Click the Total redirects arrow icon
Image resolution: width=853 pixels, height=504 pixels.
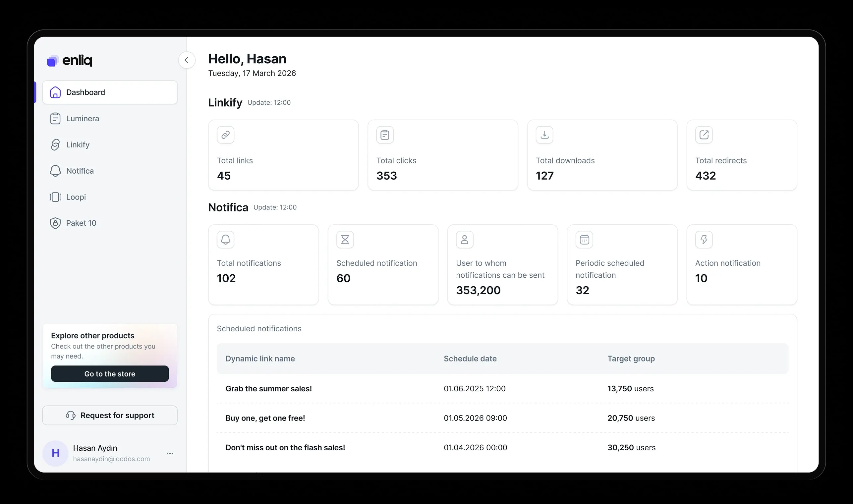[x=704, y=135]
